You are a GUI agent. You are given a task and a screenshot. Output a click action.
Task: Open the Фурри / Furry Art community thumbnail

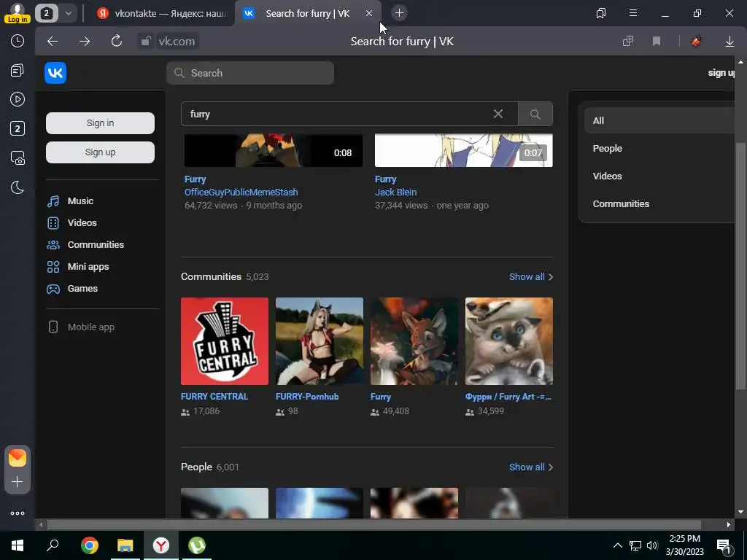coord(508,341)
